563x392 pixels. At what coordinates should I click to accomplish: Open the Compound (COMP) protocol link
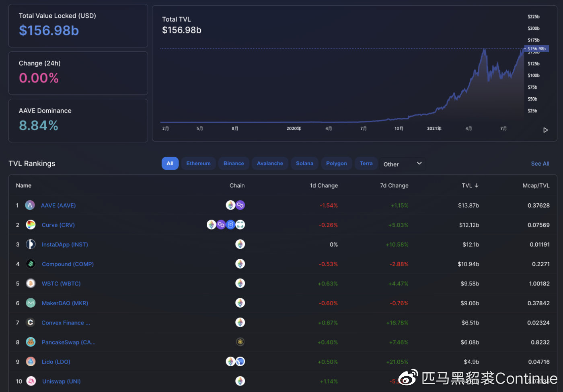68,264
